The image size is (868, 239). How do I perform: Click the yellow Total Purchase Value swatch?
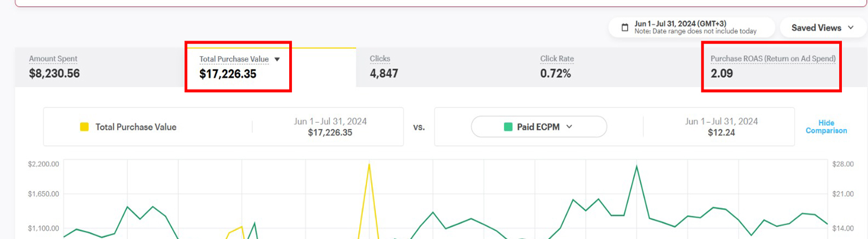pos(84,127)
